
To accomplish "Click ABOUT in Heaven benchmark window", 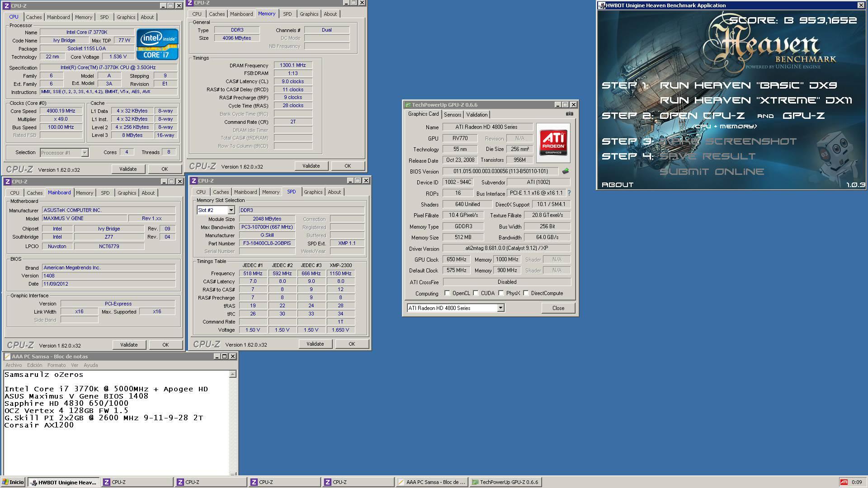I will point(618,185).
